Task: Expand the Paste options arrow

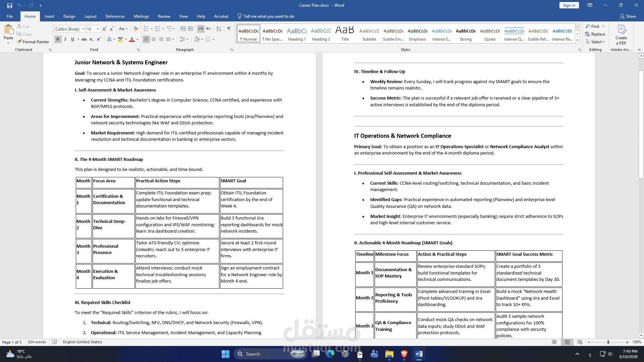Action: pyautogui.click(x=8, y=43)
